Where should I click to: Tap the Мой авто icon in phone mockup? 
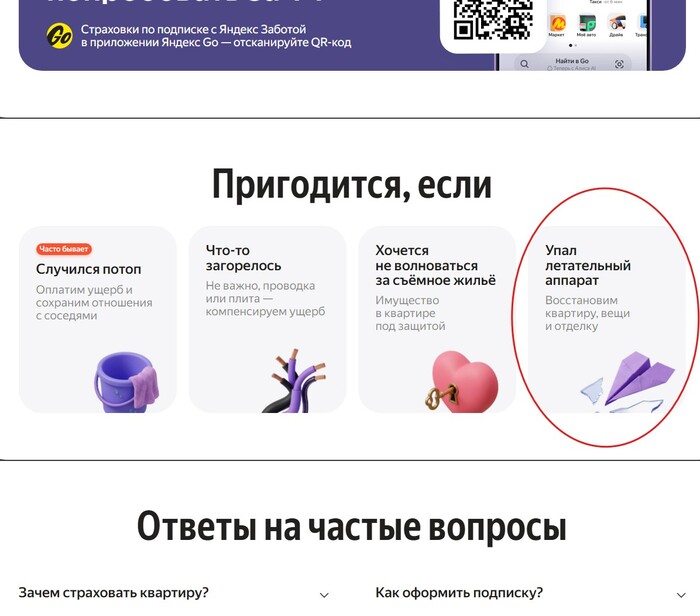[587, 25]
